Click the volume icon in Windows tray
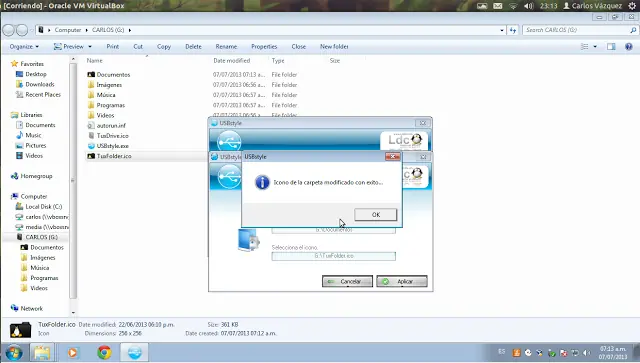The width and height of the screenshot is (640, 363). [x=587, y=353]
